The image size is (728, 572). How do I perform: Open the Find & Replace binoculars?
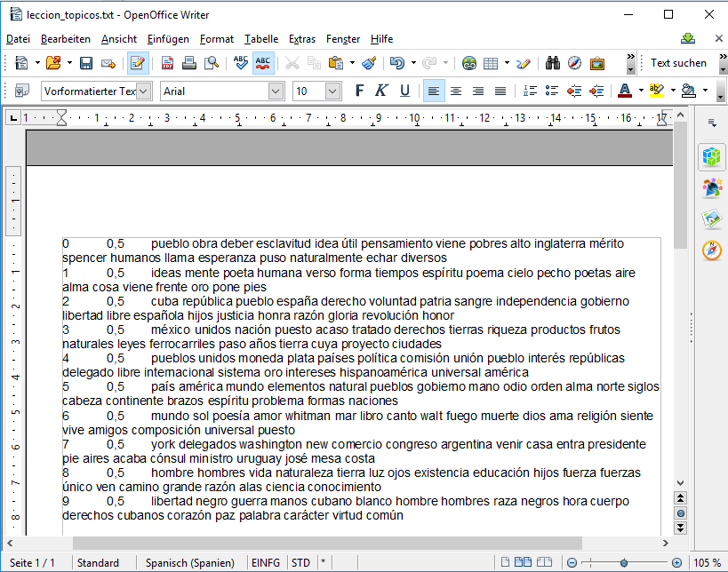[553, 63]
